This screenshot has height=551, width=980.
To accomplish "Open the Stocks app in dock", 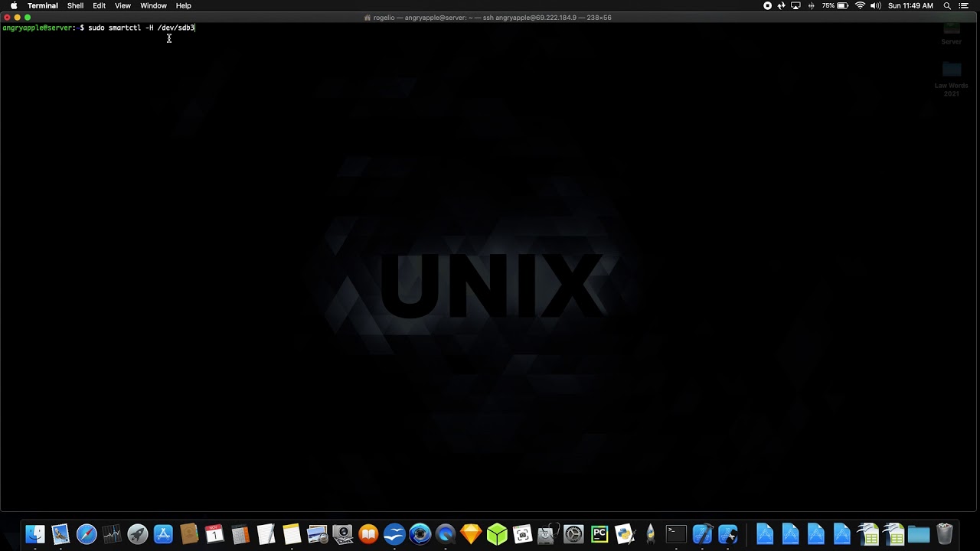I will click(112, 533).
